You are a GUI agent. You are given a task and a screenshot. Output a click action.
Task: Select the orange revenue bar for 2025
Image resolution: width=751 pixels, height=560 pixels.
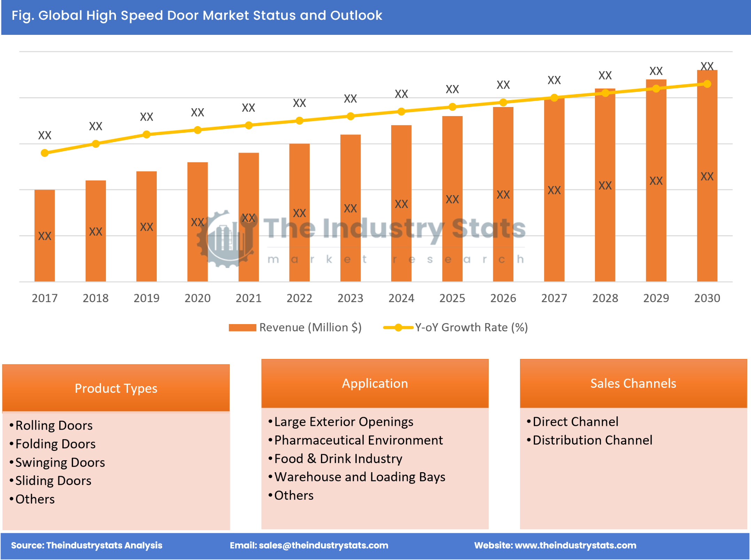[x=452, y=199]
